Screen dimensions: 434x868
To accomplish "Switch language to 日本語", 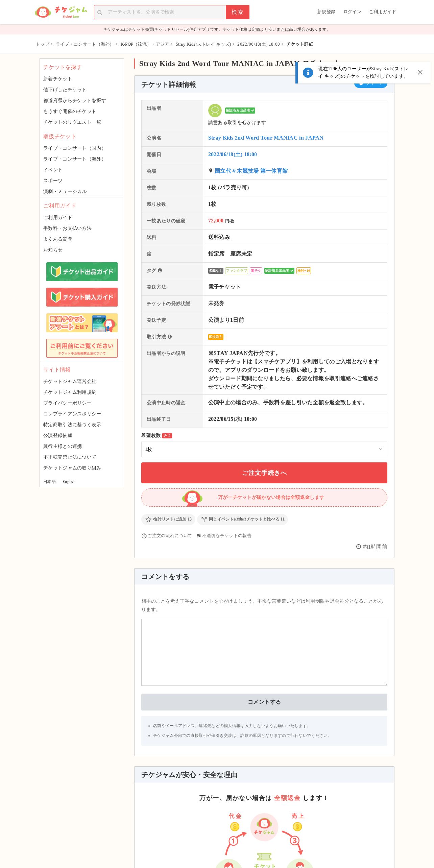I will (49, 482).
